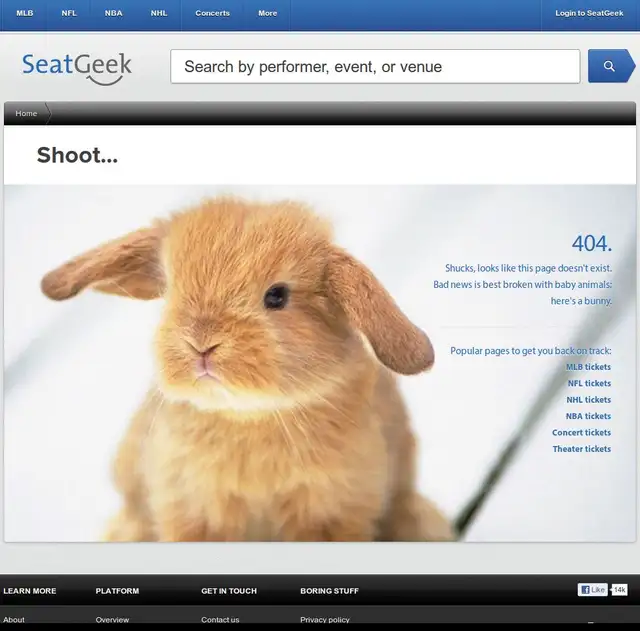640x631 pixels.
Task: Focus the performer, event, or venue search field
Action: (x=375, y=67)
